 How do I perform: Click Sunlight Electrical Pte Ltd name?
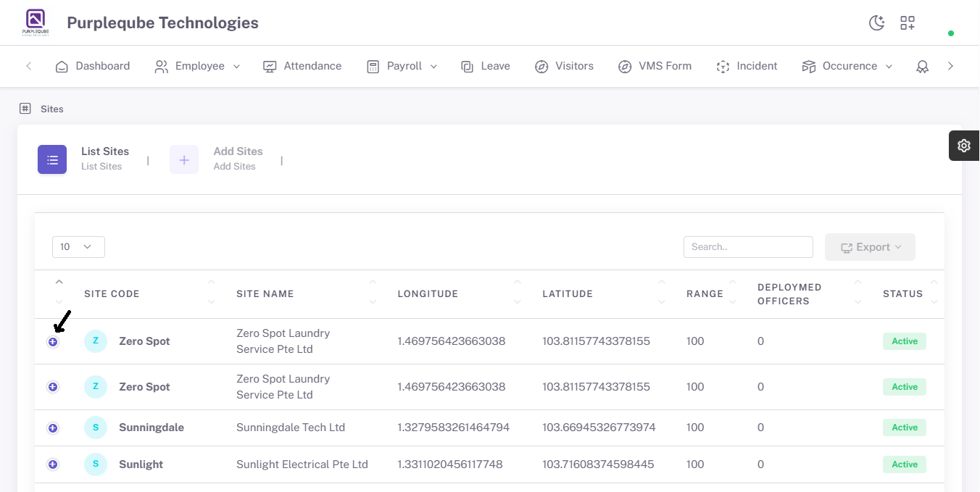pyautogui.click(x=302, y=464)
